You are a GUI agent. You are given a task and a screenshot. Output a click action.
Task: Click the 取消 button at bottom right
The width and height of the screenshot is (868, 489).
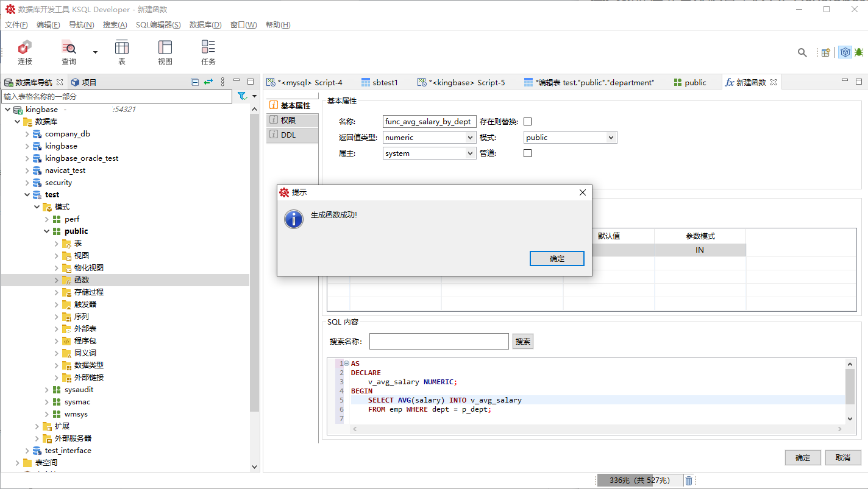click(842, 458)
